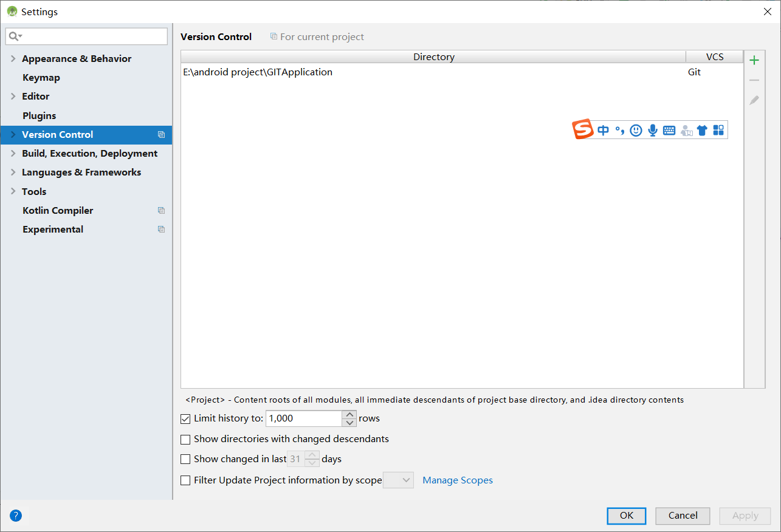Enable Show changed in last days
Screen dimensions: 781x532
pyautogui.click(x=185, y=459)
